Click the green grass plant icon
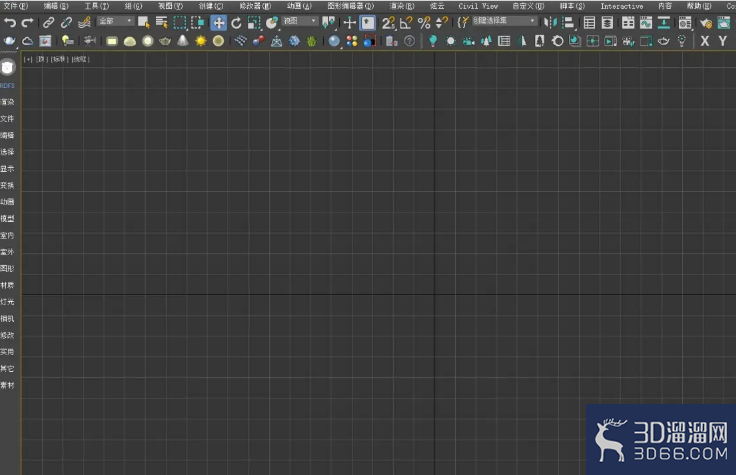 tap(312, 41)
